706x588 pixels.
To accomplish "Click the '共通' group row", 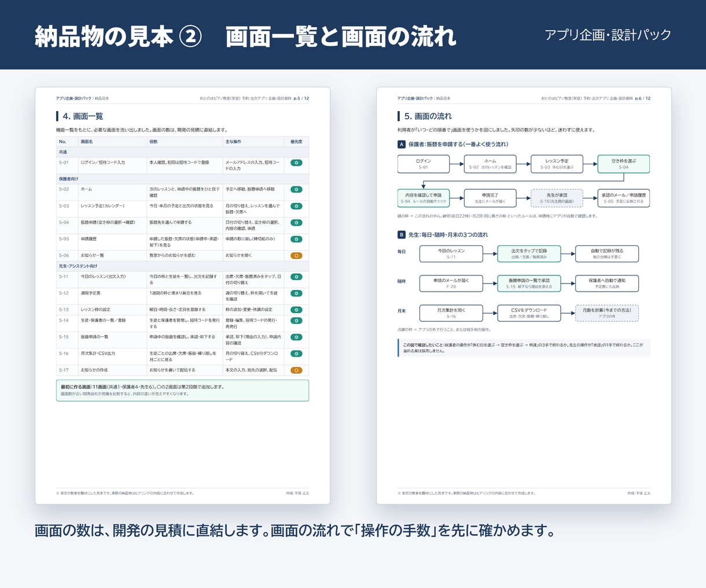I will (x=182, y=152).
